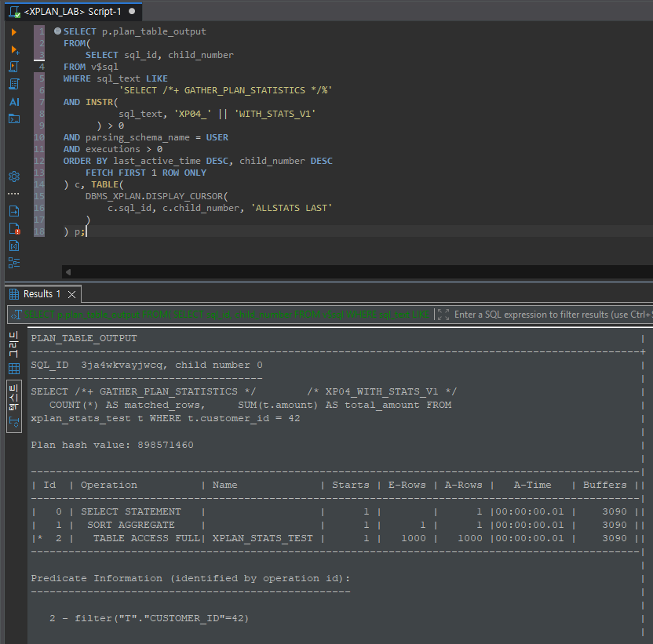Place cursor on DBMS_XPLAN.DISPLAY_CURSOR( line
This screenshot has height=644, width=653.
[x=157, y=196]
